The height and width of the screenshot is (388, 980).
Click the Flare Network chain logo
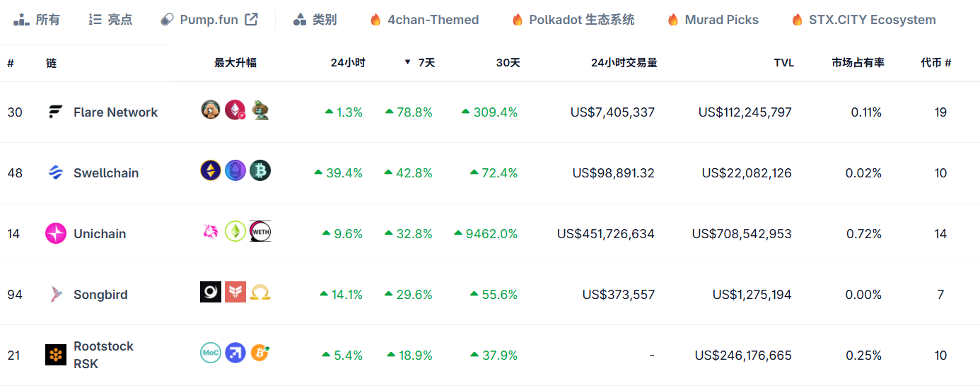click(x=55, y=112)
